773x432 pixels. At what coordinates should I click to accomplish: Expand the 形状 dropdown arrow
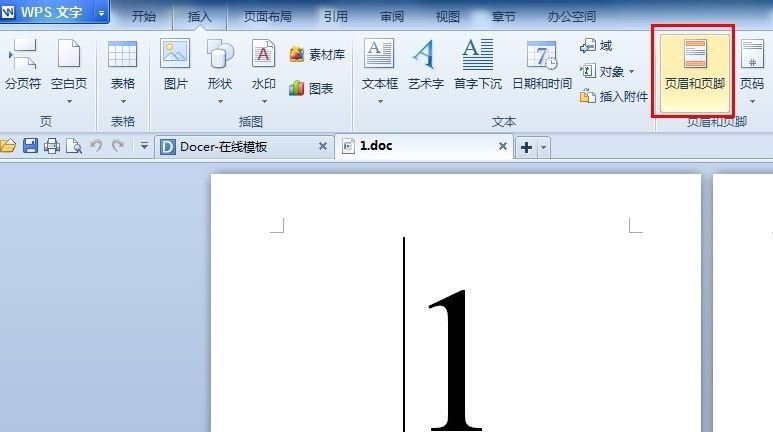[x=220, y=102]
